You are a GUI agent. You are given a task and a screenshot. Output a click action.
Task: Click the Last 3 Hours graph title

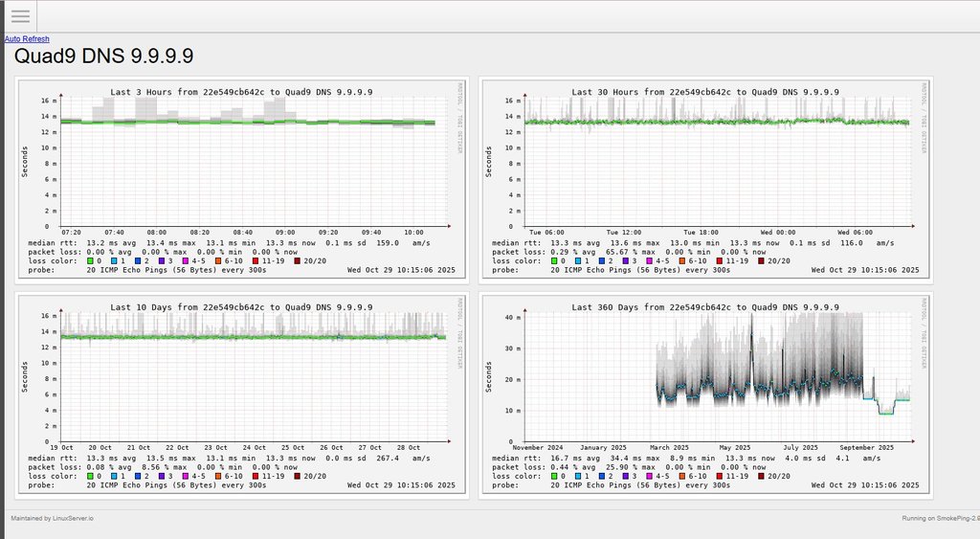click(x=241, y=92)
